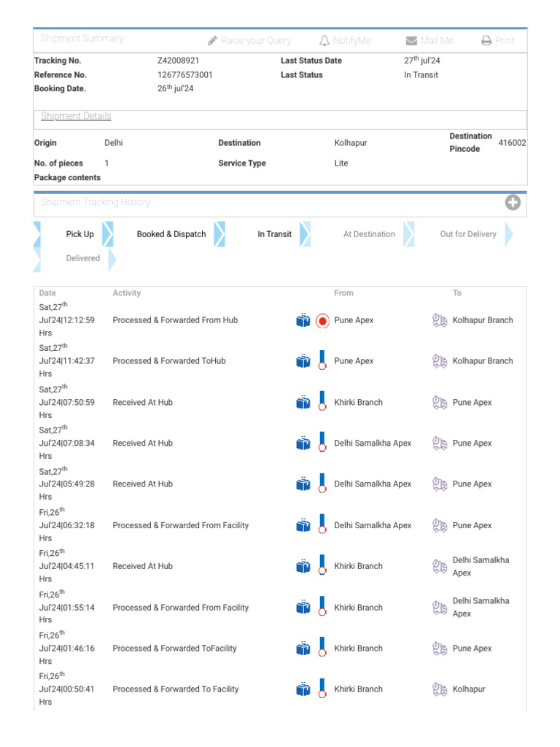Click the Print printer icon

point(486,41)
